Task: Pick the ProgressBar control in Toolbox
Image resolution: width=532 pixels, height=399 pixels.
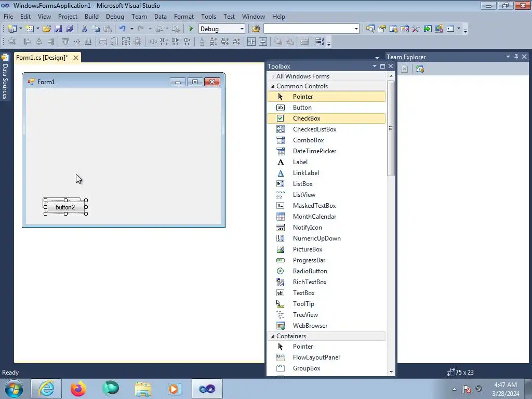Action: 326,260
